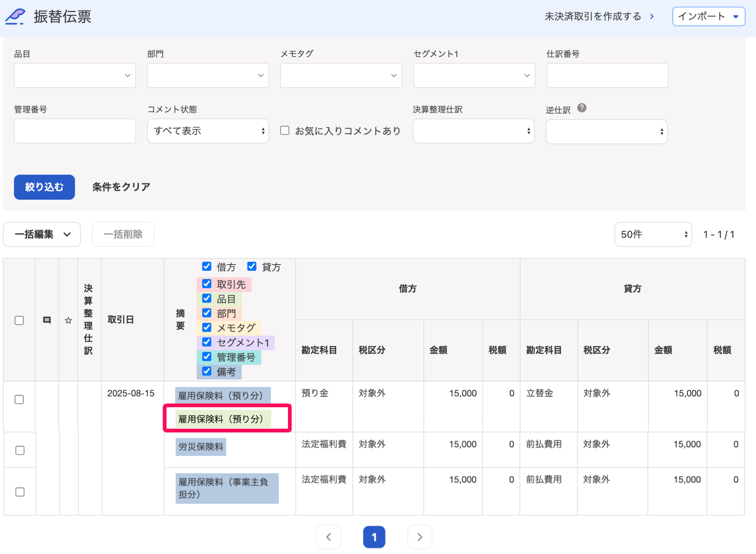Uncheck the 品目 column checkbox
The height and width of the screenshot is (554, 756).
[x=207, y=298]
